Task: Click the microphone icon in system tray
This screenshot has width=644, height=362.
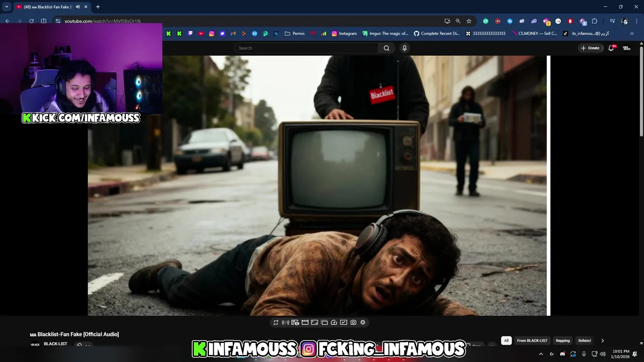Action: pos(584,354)
